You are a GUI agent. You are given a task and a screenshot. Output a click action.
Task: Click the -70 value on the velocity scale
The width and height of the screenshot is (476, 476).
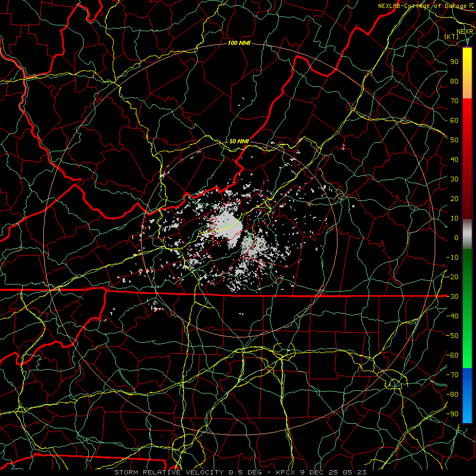452,375
